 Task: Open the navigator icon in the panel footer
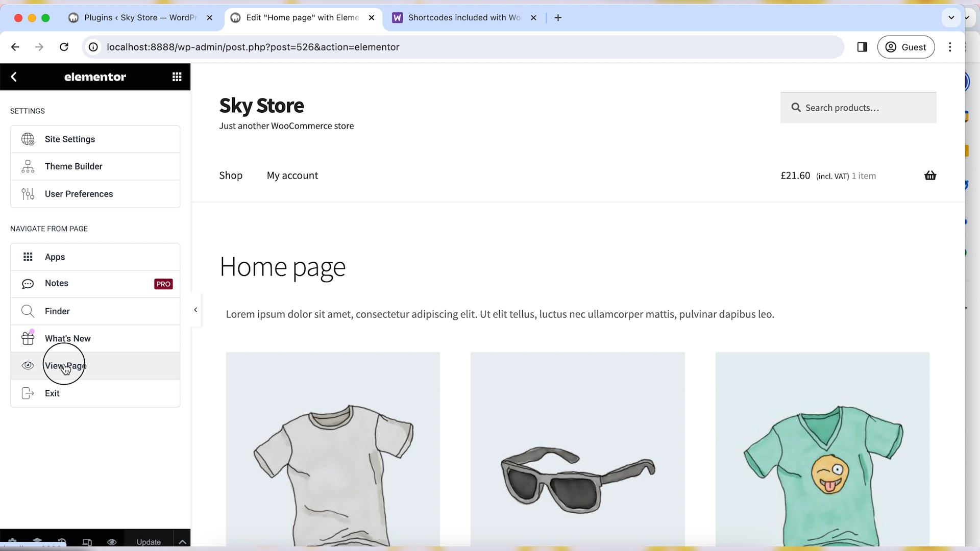[x=37, y=542]
